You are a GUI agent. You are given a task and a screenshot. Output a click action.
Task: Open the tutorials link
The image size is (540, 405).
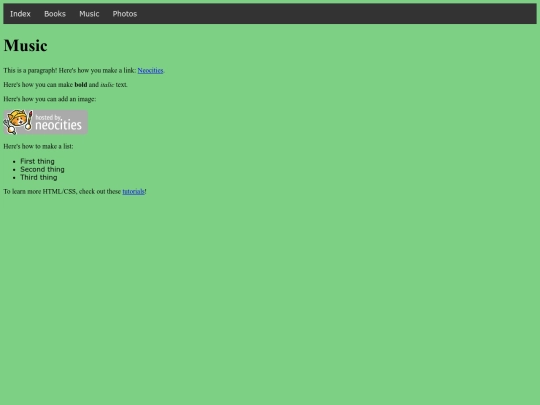[x=133, y=191]
